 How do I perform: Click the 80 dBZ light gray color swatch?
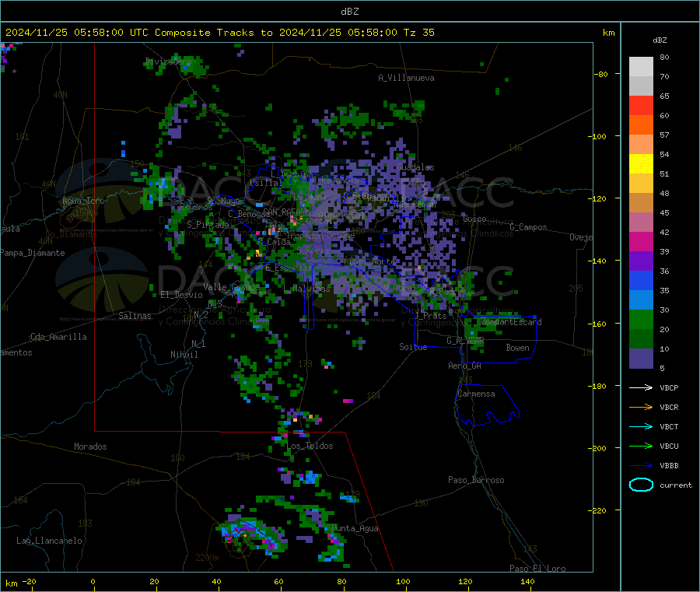(x=641, y=67)
